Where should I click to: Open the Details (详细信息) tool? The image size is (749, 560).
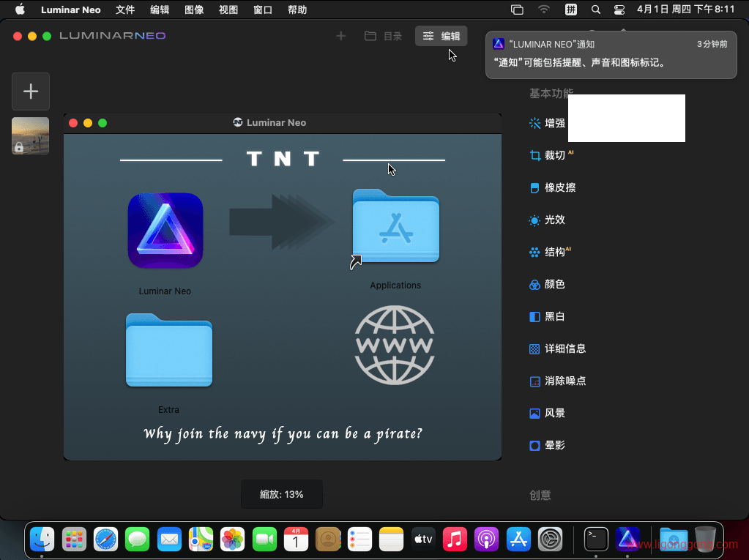[x=557, y=348]
